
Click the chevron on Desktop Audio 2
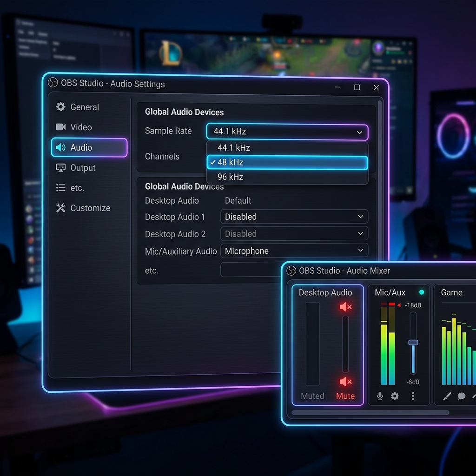[x=361, y=233]
